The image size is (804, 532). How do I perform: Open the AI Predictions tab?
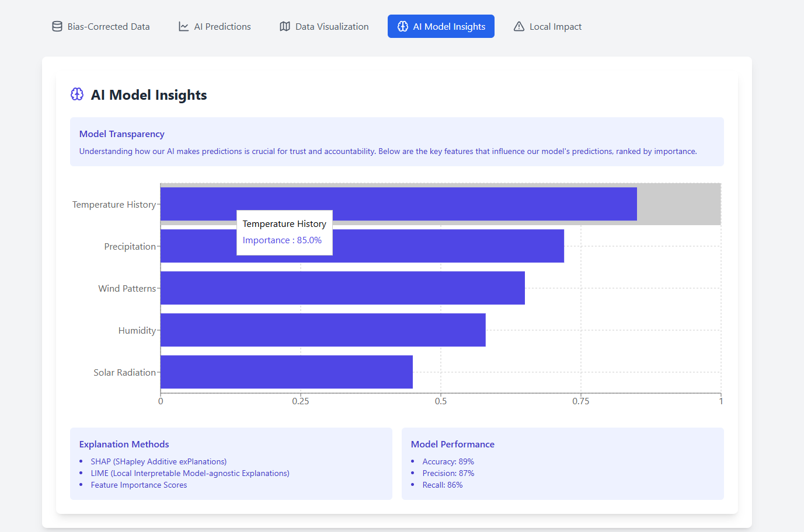click(214, 26)
